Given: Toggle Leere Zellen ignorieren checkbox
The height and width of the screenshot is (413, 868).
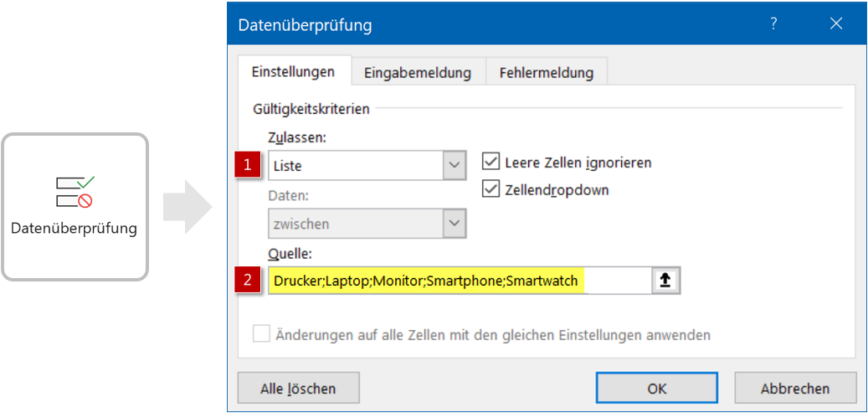Looking at the screenshot, I should click(x=491, y=162).
